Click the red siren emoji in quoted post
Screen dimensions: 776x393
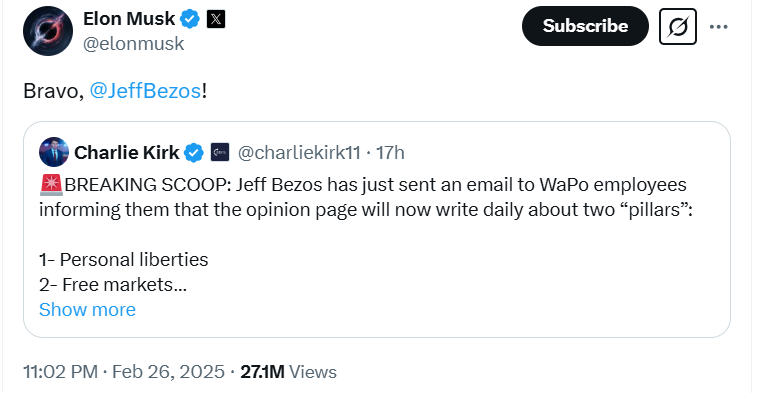coord(51,185)
